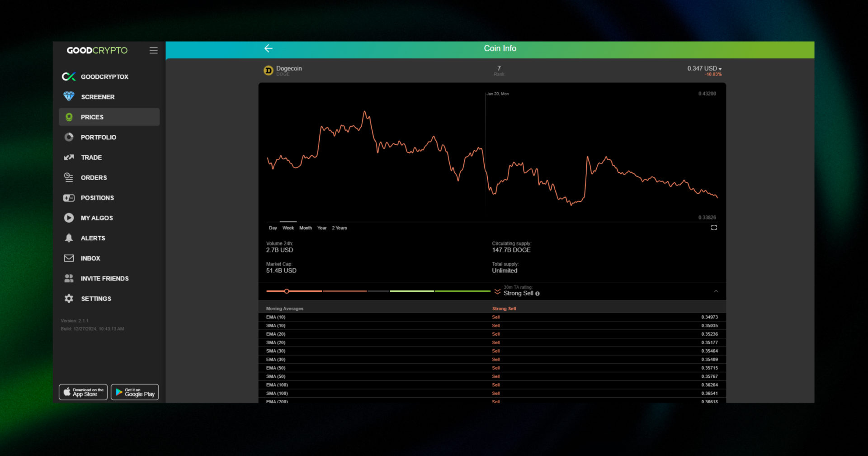Open INVITE FRIENDS label
Viewport: 868px width, 456px height.
[105, 279]
